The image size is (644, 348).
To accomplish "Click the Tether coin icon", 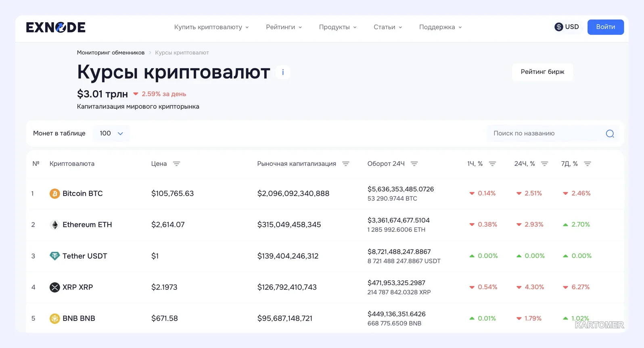I will (x=54, y=256).
